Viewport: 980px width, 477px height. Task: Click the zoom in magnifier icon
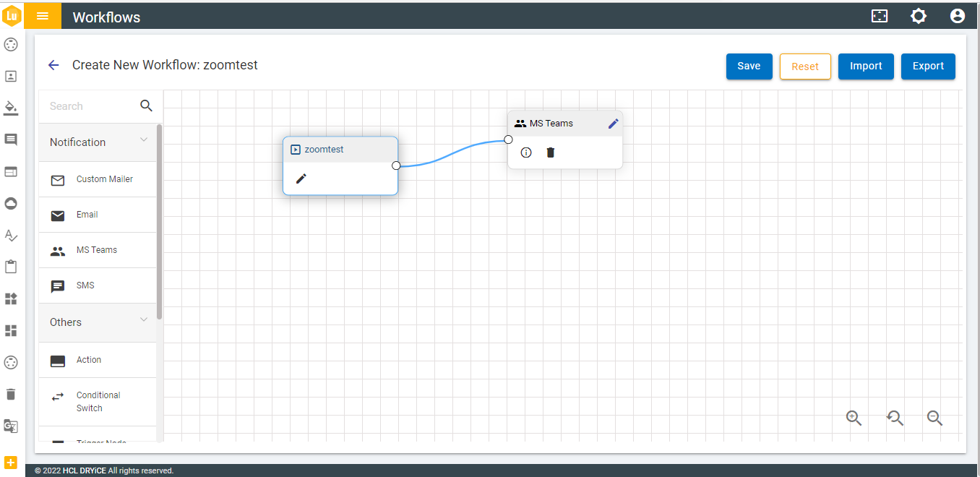pyautogui.click(x=854, y=418)
